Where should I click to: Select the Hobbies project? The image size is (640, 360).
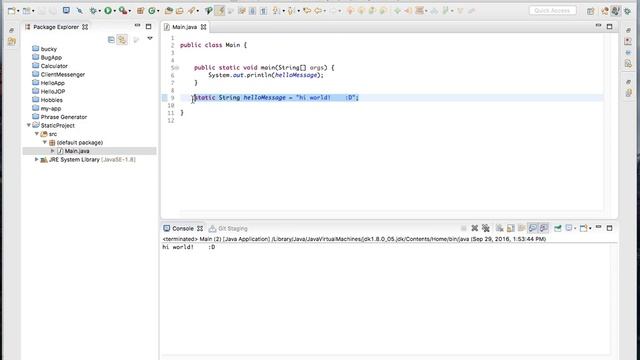47,100
